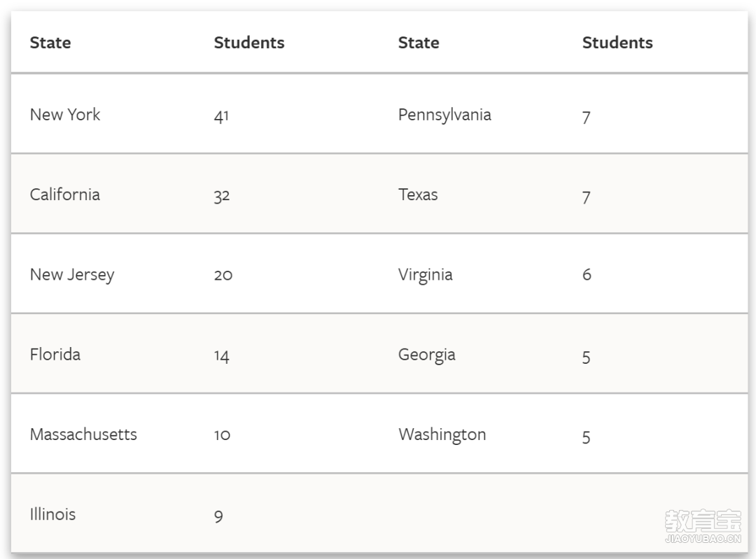Click Virginia's student count 6
Viewport: 756px width, 559px height.
coord(587,275)
